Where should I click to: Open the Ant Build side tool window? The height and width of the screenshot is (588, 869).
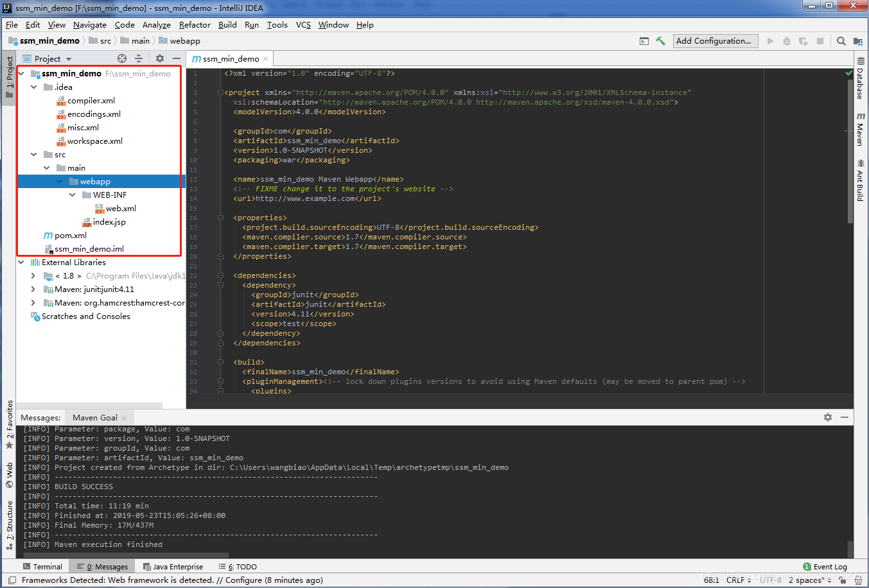point(861,180)
